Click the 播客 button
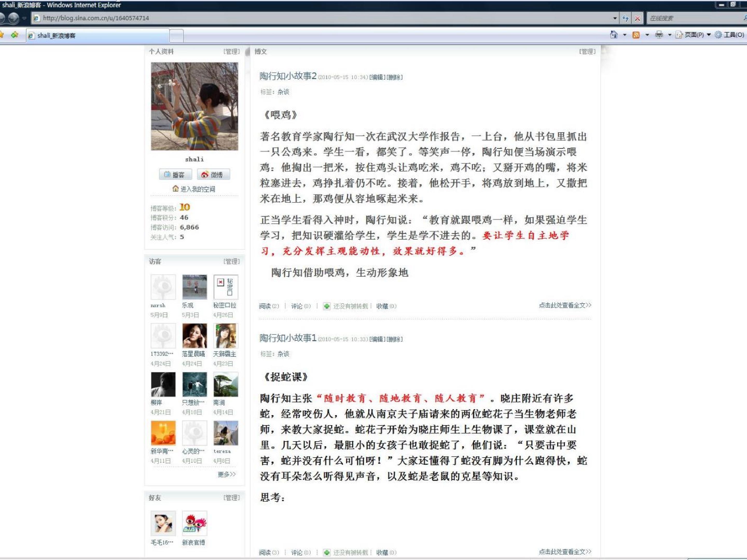Screen dimensions: 747x560 click(175, 174)
